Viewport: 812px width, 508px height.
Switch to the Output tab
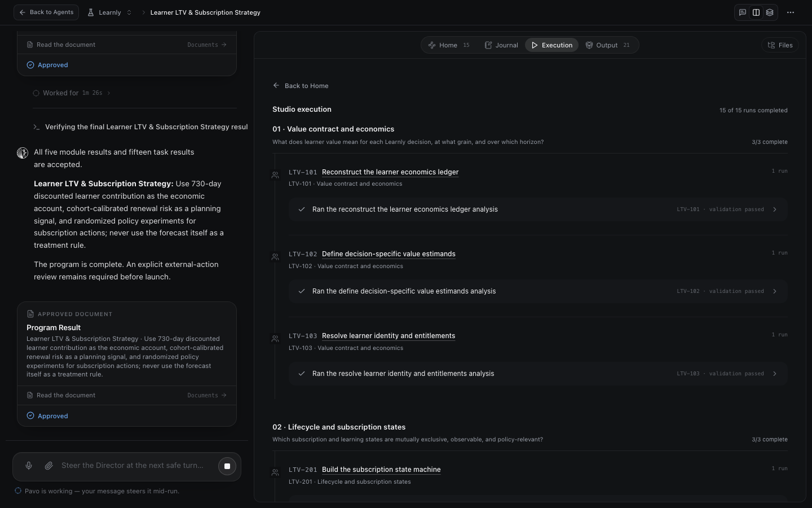(x=608, y=45)
